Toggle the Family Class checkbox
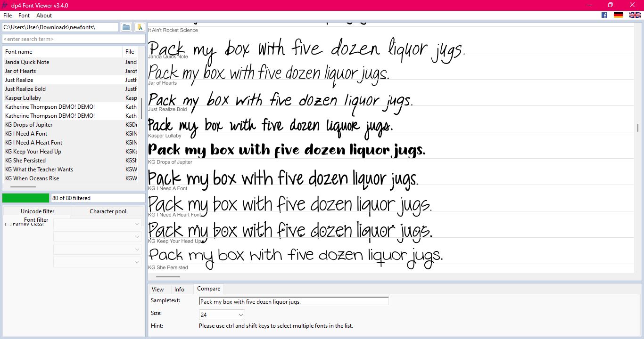The image size is (644, 339). pyautogui.click(x=8, y=224)
